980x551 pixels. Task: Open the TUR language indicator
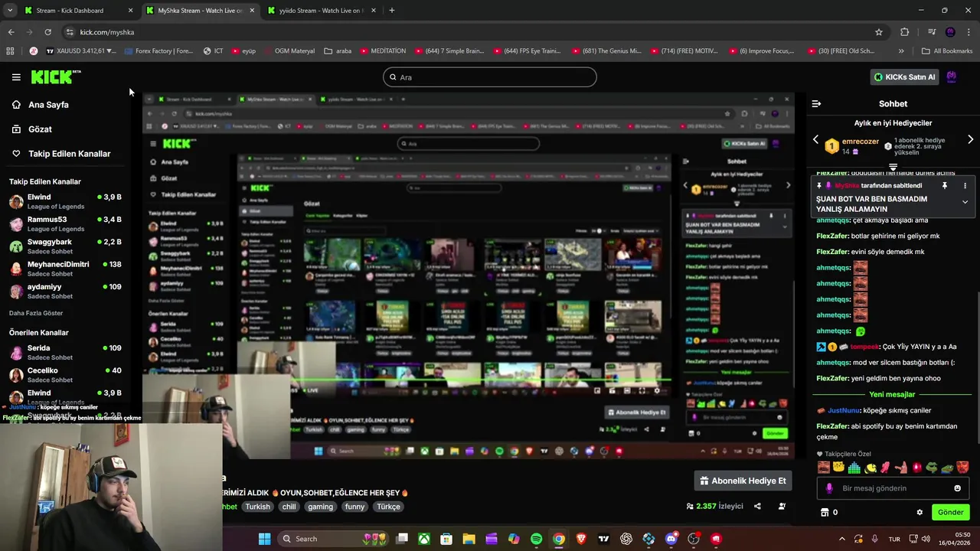click(x=894, y=540)
